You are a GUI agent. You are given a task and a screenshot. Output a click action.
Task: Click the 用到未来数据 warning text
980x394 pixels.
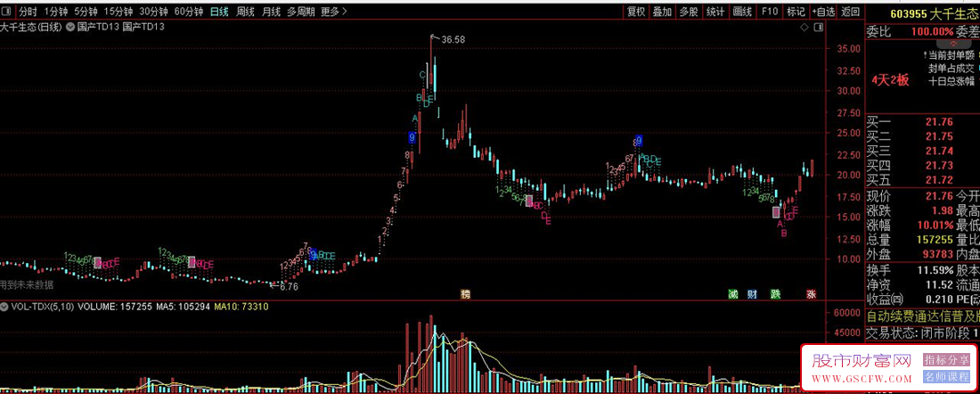pos(27,285)
